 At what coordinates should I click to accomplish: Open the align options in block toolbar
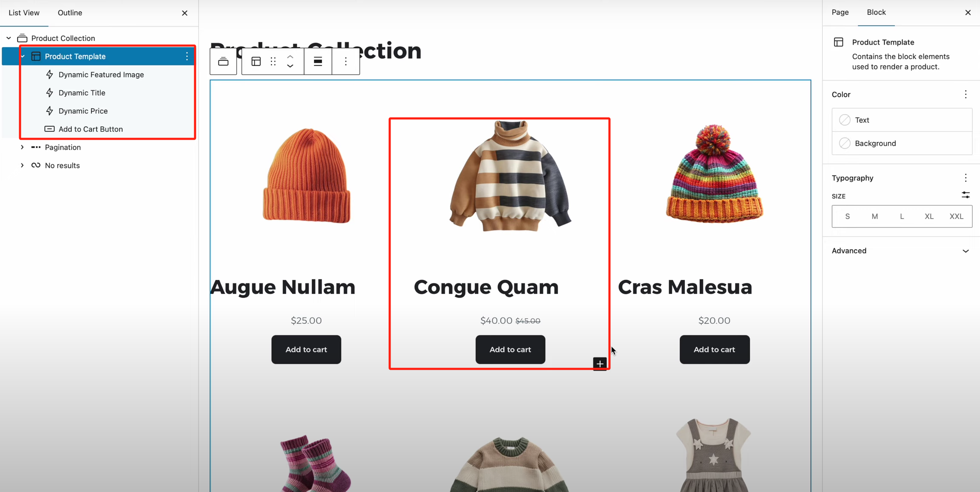click(x=318, y=61)
